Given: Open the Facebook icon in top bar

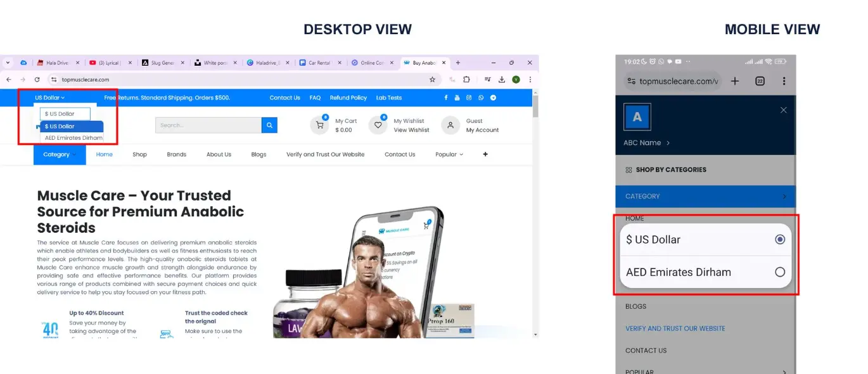Looking at the screenshot, I should tap(446, 98).
